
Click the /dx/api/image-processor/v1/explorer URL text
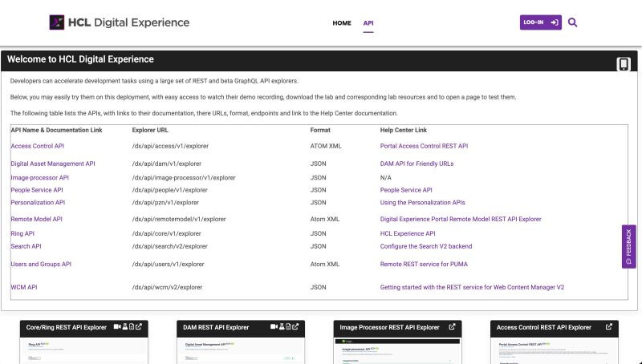184,178
